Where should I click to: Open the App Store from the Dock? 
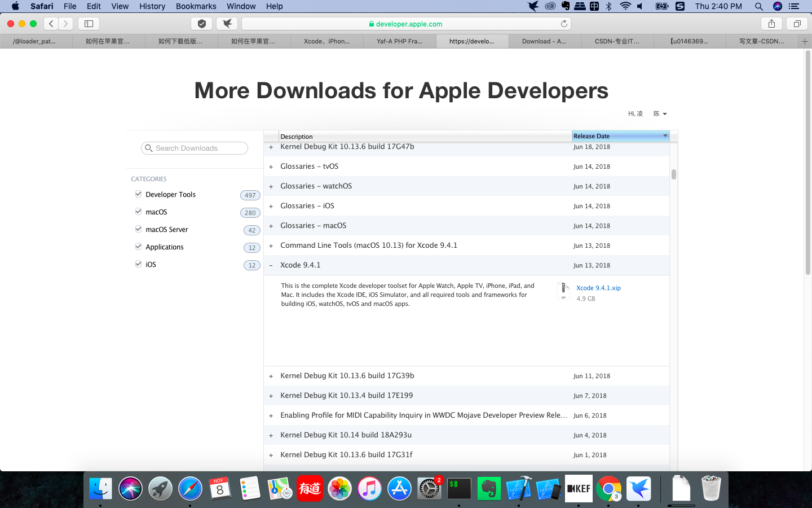click(x=399, y=488)
